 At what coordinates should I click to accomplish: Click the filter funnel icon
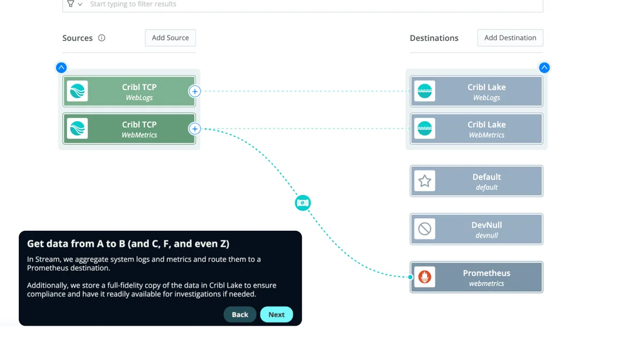click(x=70, y=4)
